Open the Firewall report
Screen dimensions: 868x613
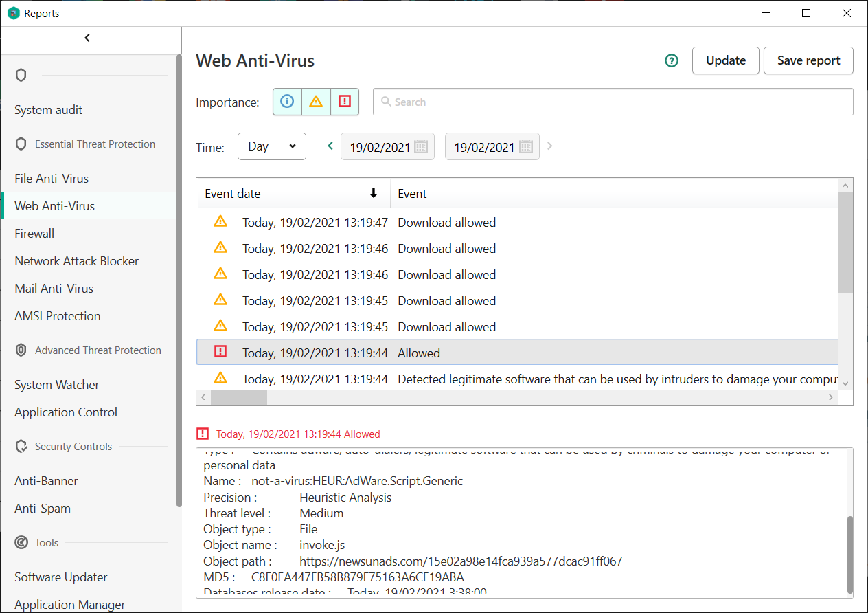tap(34, 234)
